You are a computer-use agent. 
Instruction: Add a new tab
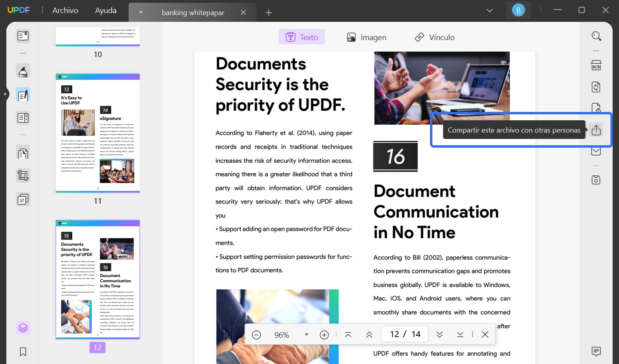point(268,13)
